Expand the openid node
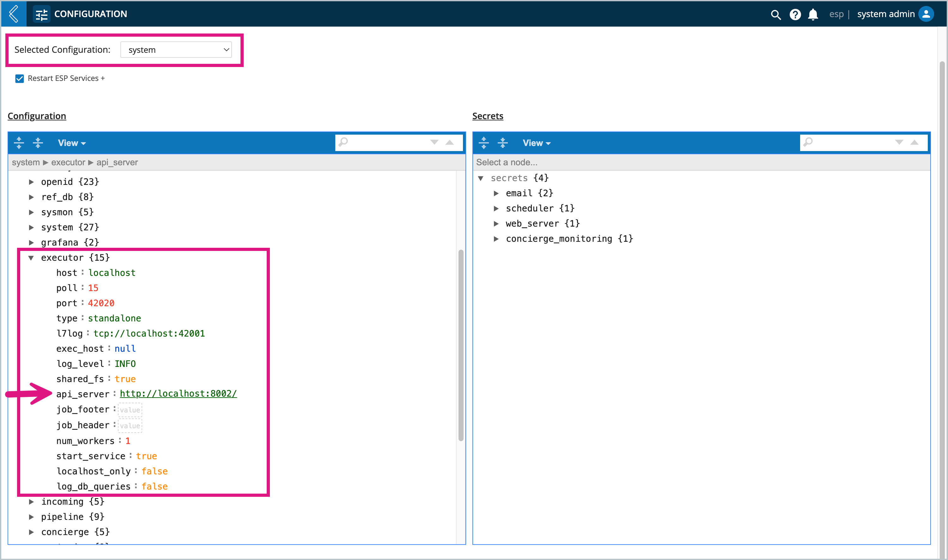This screenshot has height=560, width=948. pos(31,182)
